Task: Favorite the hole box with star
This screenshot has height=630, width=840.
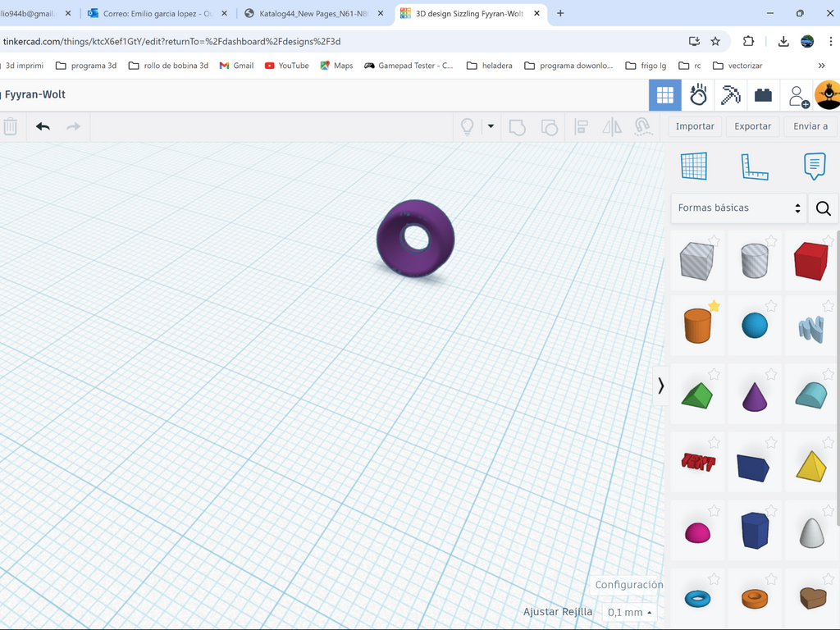Action: (714, 240)
